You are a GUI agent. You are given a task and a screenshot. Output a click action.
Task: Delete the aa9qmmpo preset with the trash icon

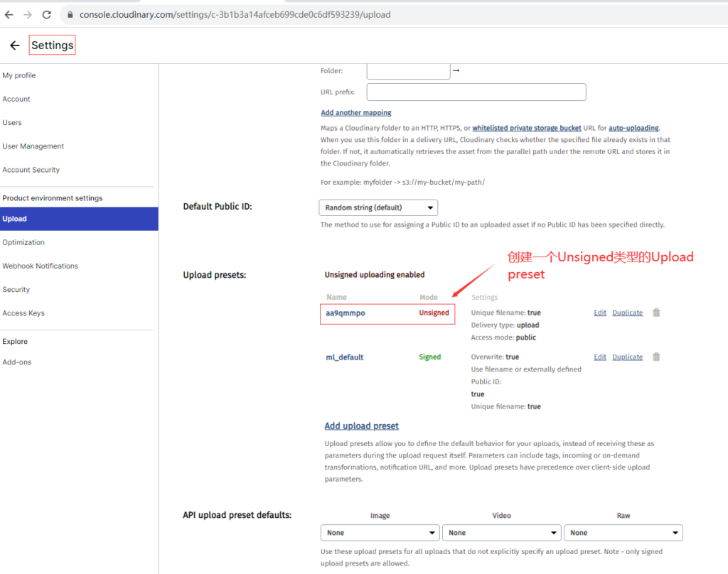pyautogui.click(x=656, y=313)
